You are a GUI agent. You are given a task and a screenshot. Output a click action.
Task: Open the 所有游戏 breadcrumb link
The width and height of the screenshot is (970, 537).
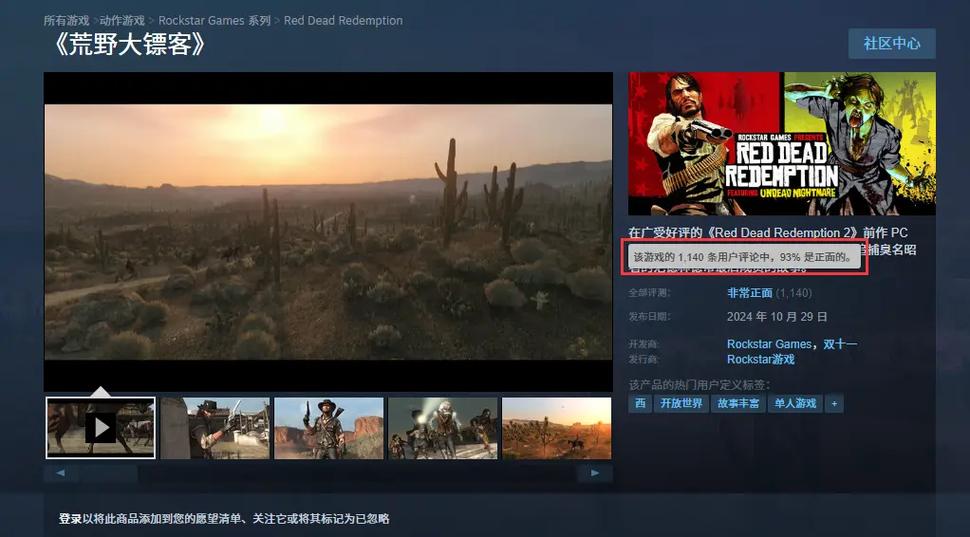[x=66, y=20]
